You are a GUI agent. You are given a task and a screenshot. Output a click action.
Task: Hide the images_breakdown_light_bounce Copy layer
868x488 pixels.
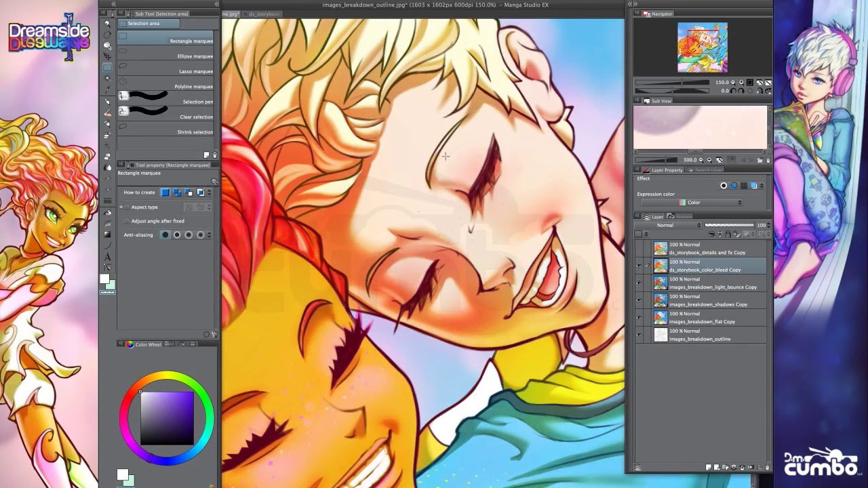(x=638, y=283)
